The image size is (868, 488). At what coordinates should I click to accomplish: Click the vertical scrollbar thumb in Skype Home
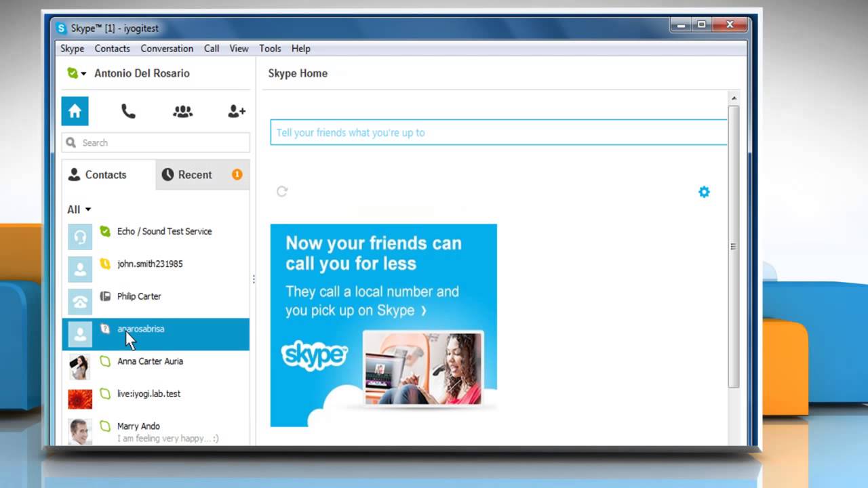[733, 247]
